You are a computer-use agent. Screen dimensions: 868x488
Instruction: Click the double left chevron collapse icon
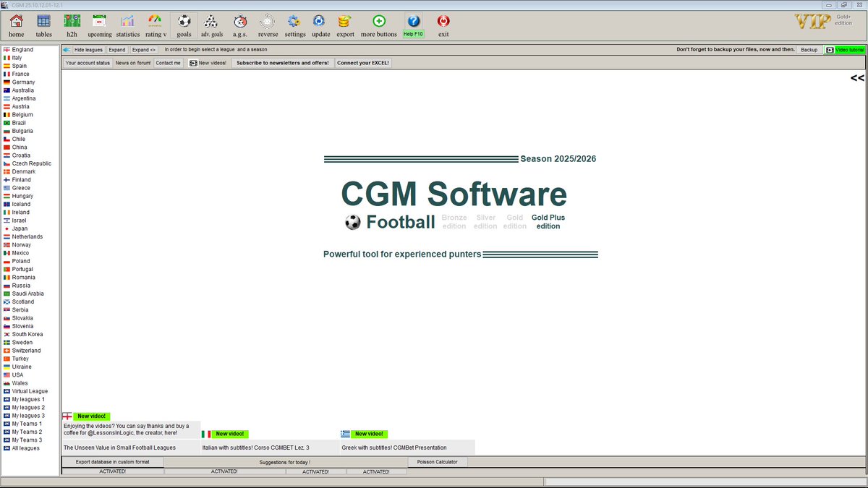[x=857, y=78]
